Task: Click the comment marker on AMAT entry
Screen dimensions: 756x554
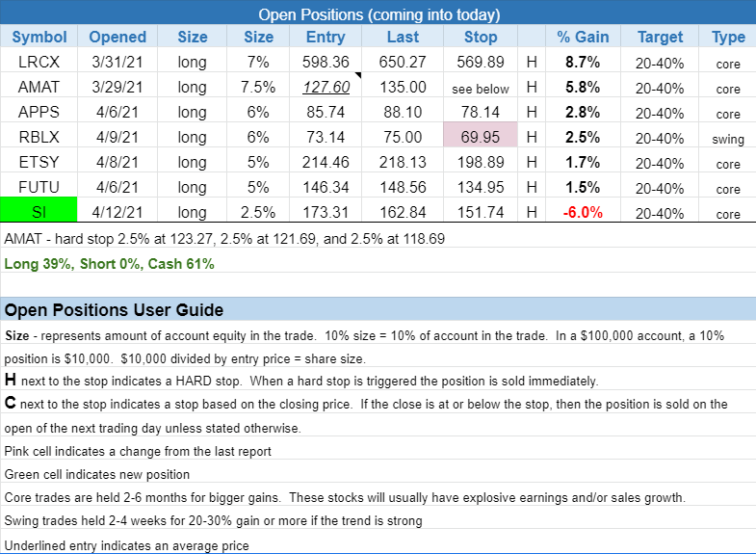Action: 358,75
